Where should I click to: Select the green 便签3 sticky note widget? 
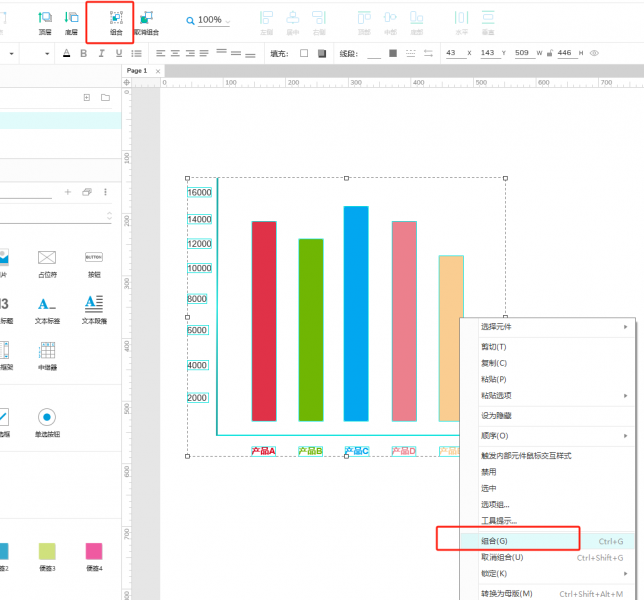47,557
